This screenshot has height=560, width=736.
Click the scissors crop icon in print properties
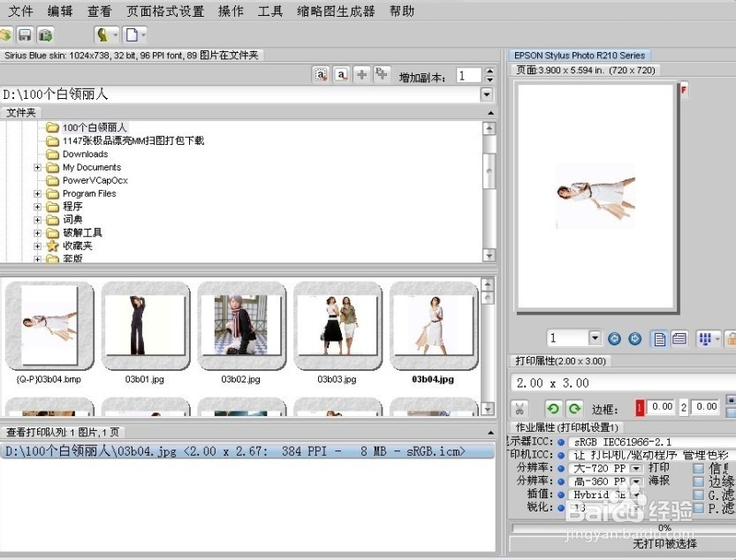tap(520, 407)
